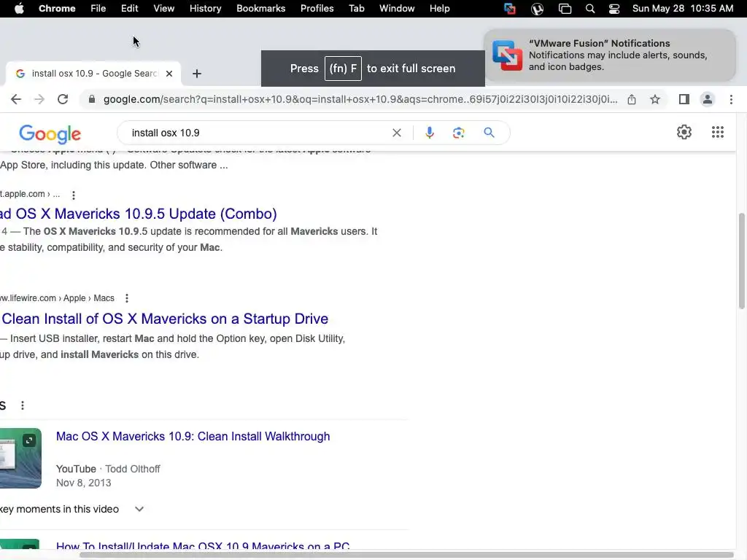
Task: Toggle the Chrome side panel
Action: (684, 99)
